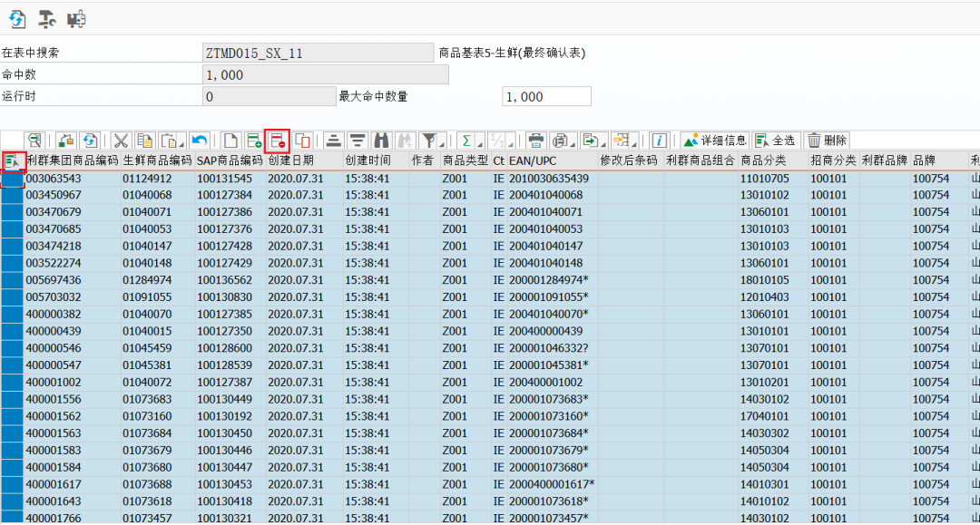The image size is (980, 525).
Task: Click the 商品分类 column header
Action: [773, 161]
